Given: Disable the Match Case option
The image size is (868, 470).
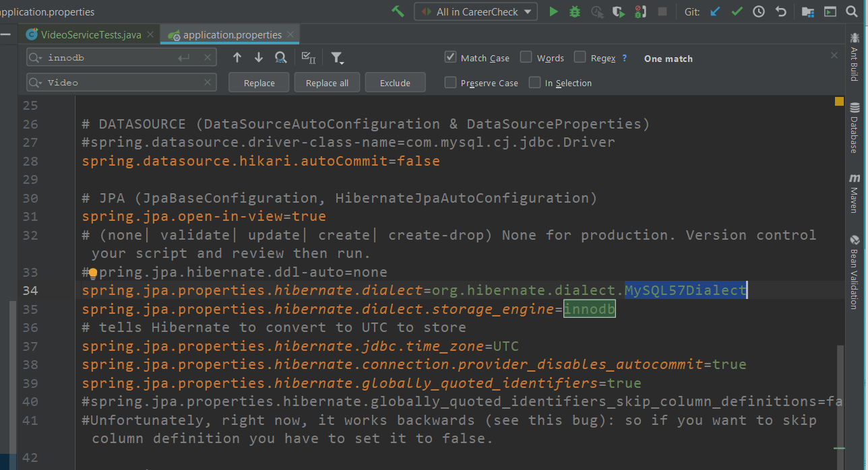Looking at the screenshot, I should click(450, 58).
